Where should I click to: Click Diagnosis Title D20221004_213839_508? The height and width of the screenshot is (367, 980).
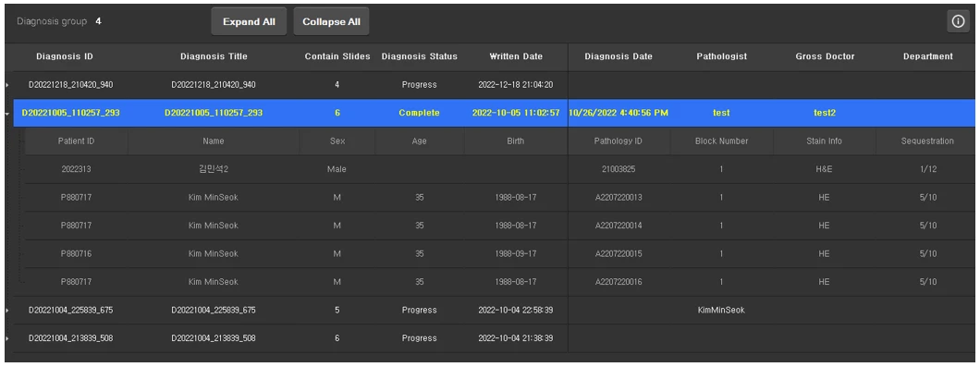point(214,338)
